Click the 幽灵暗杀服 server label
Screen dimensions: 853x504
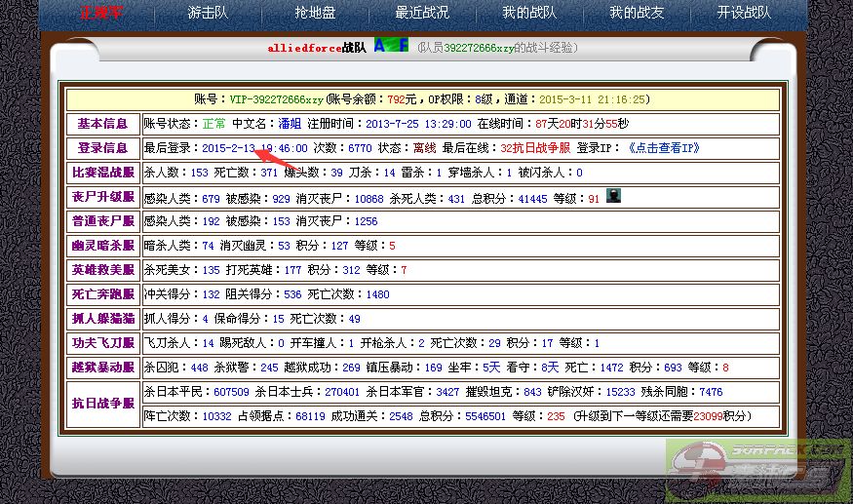pos(102,246)
